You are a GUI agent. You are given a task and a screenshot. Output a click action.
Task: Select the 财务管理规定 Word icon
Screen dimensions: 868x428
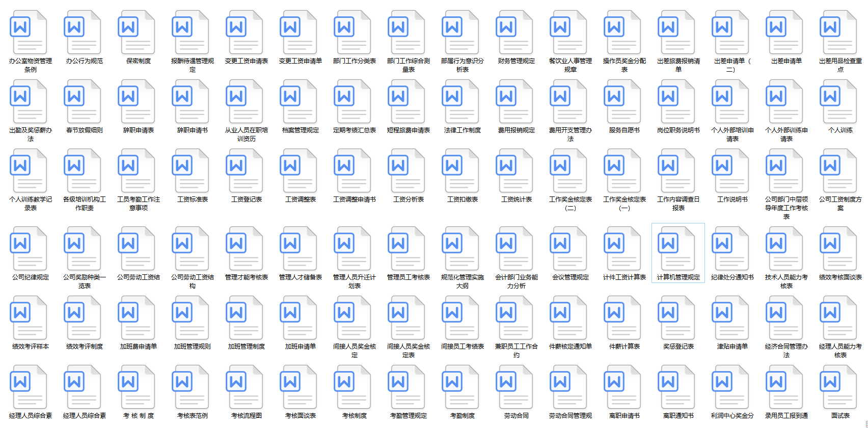(514, 33)
